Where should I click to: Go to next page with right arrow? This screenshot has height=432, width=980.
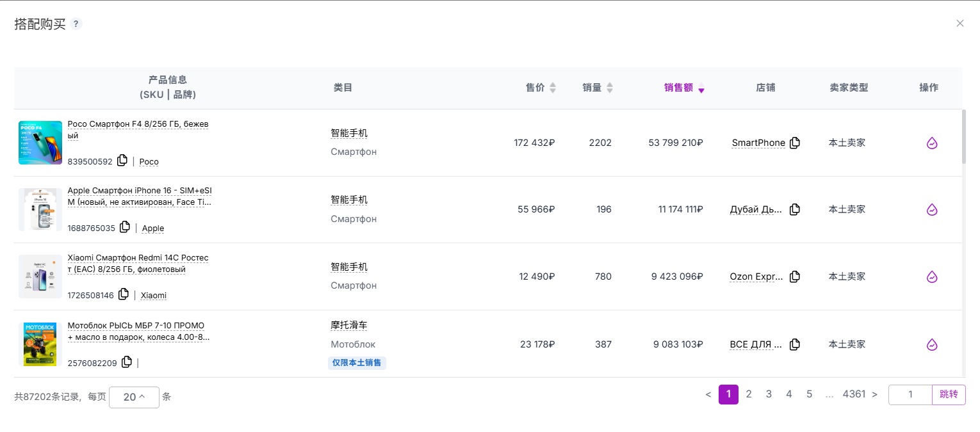click(x=875, y=394)
